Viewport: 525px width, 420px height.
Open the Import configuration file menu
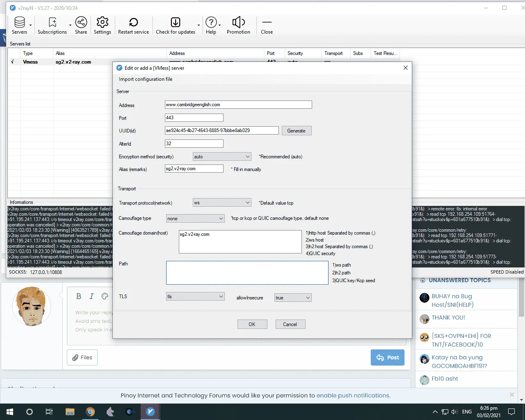tap(146, 79)
